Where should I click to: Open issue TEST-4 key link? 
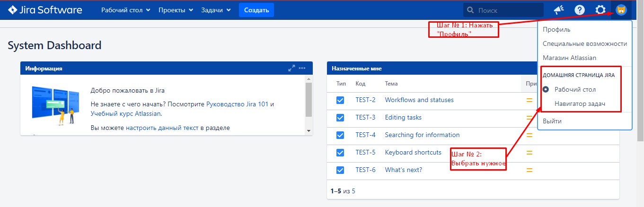click(x=365, y=135)
